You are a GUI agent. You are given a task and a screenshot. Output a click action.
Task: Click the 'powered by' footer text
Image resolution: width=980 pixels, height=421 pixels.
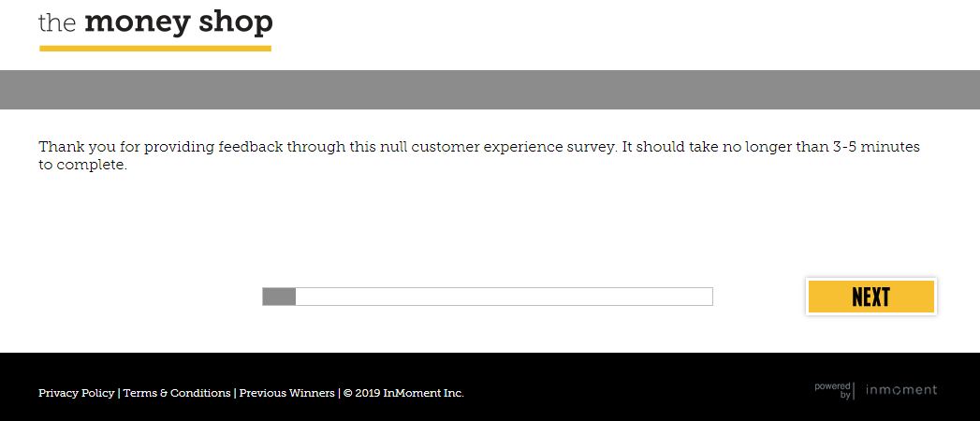point(833,390)
